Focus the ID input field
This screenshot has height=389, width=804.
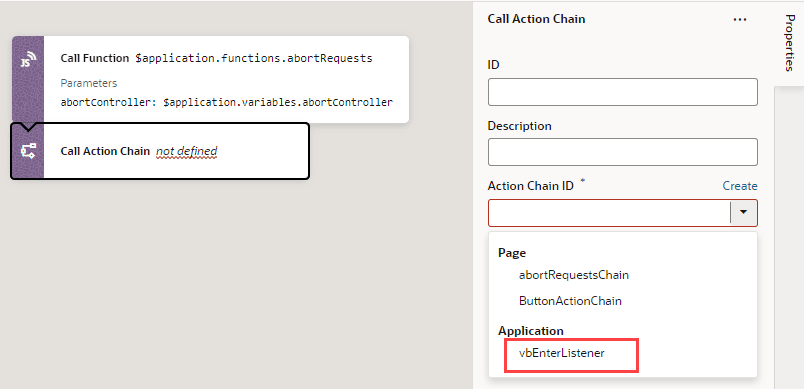point(622,92)
